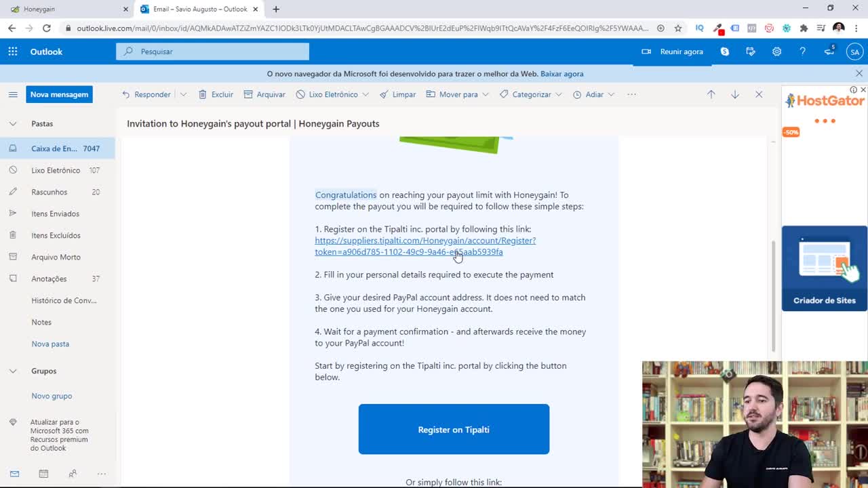The width and height of the screenshot is (868, 488).
Task: Close the open email message
Action: [759, 94]
